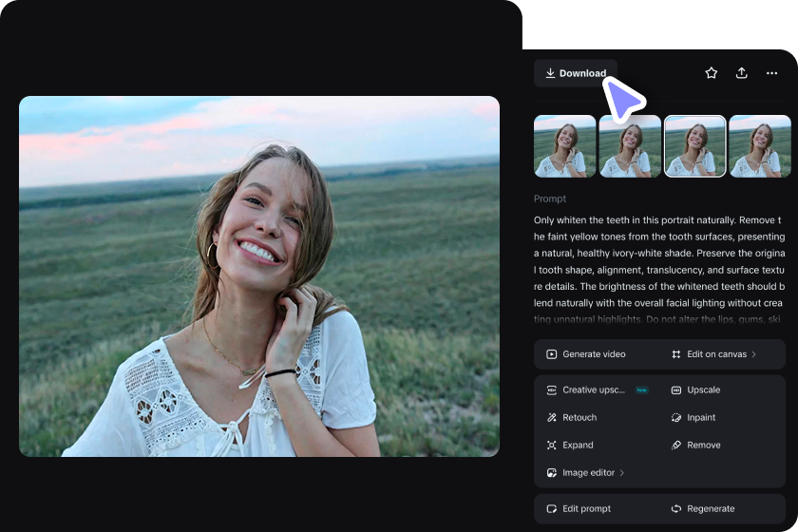Select the fourth generated thumbnail

pyautogui.click(x=760, y=146)
